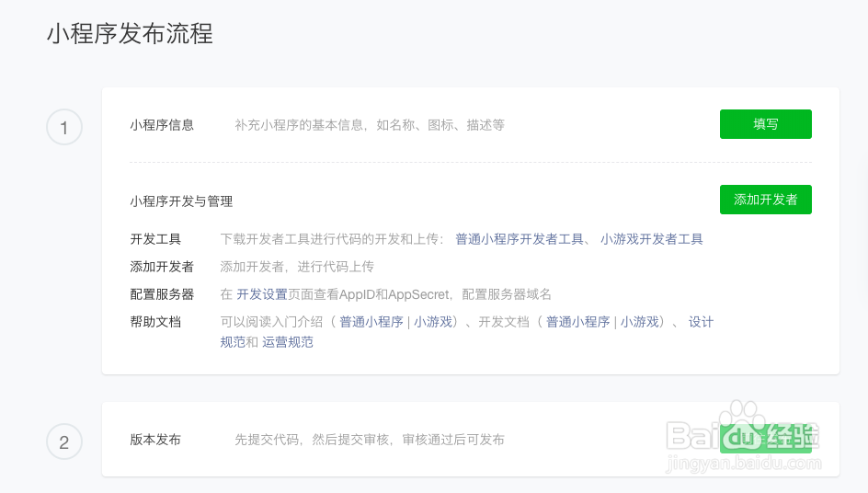Click the 帮助文档 row label
Screen dimensions: 868x493
tap(155, 322)
